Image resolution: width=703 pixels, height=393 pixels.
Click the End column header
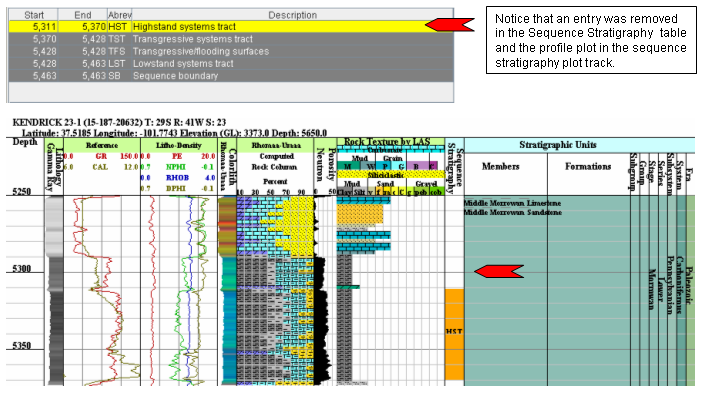click(x=82, y=15)
